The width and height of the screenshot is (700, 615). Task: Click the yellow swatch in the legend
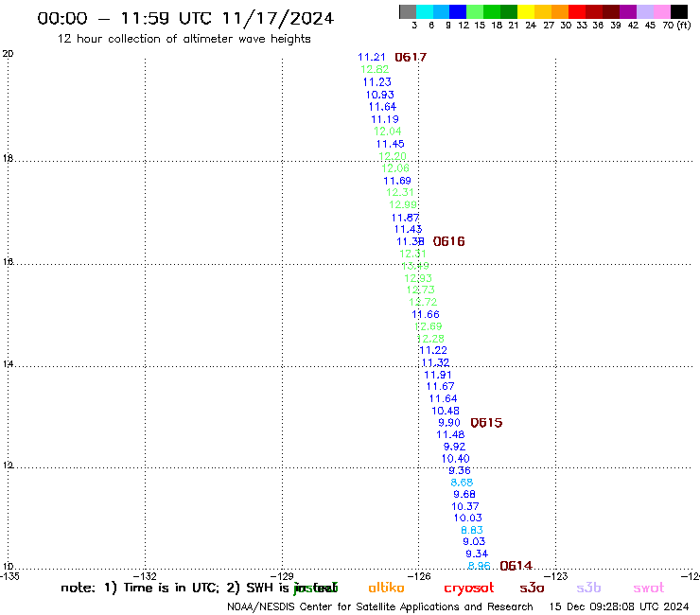pos(526,11)
